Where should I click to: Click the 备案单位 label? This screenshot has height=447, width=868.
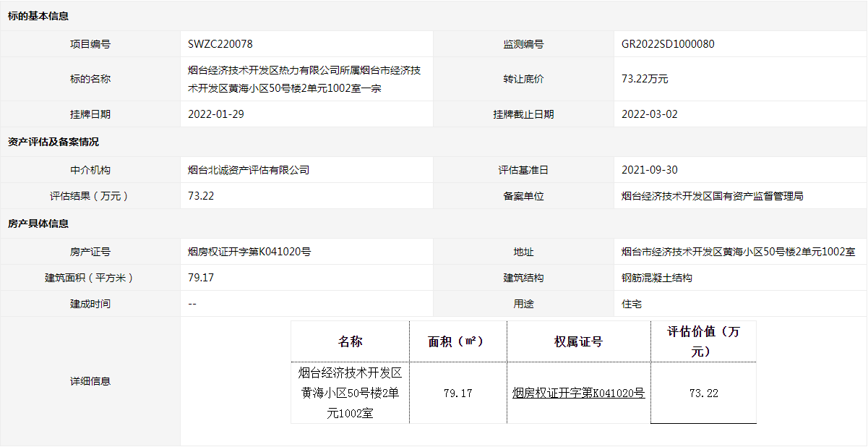[523, 196]
